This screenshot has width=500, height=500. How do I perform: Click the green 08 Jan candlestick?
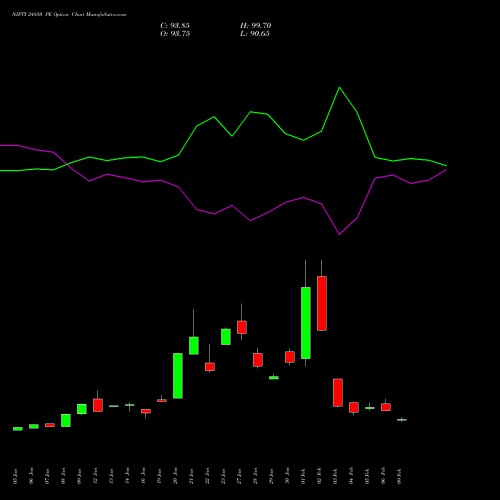coord(66,420)
